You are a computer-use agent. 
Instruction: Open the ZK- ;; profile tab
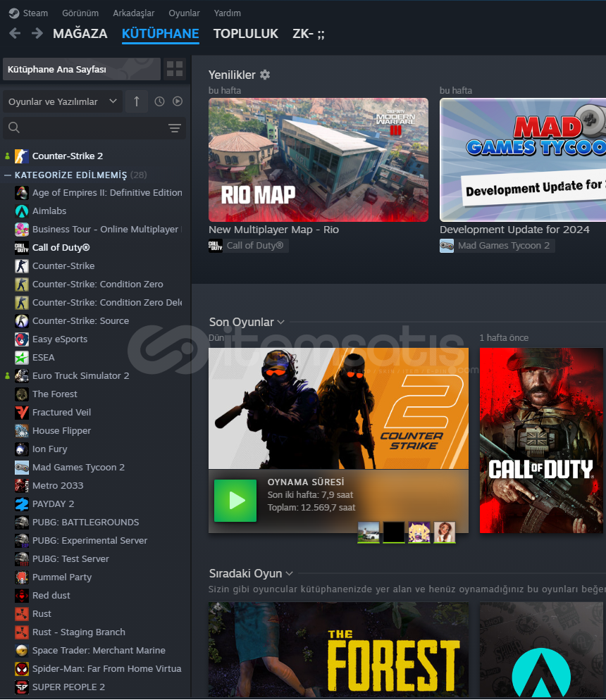[309, 34]
